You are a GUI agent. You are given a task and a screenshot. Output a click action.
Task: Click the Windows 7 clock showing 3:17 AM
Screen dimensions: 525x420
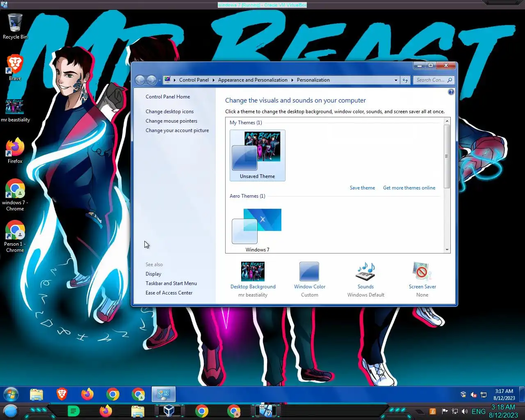click(504, 395)
